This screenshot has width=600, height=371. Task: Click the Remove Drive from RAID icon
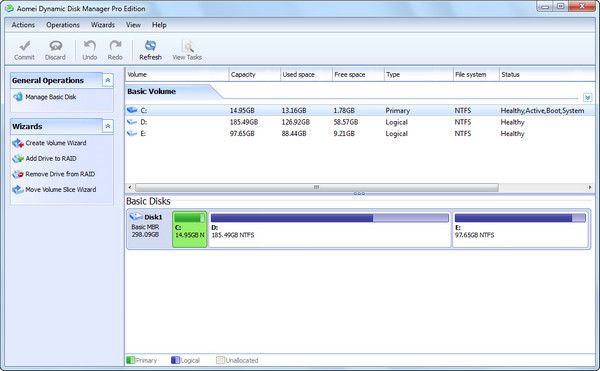[18, 174]
